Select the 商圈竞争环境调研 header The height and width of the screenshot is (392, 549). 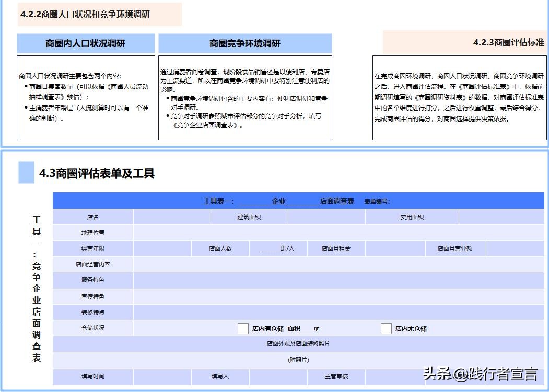click(246, 43)
